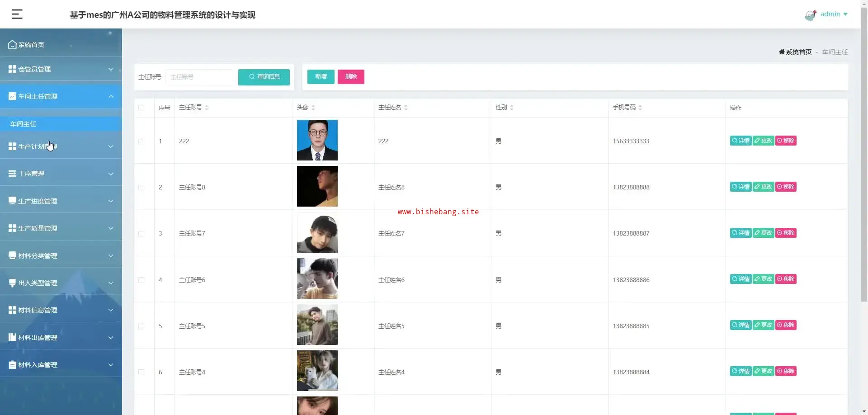Viewport: 868px width, 415px height.
Task: Click the 车间主任管理 chart icon
Action: point(12,96)
